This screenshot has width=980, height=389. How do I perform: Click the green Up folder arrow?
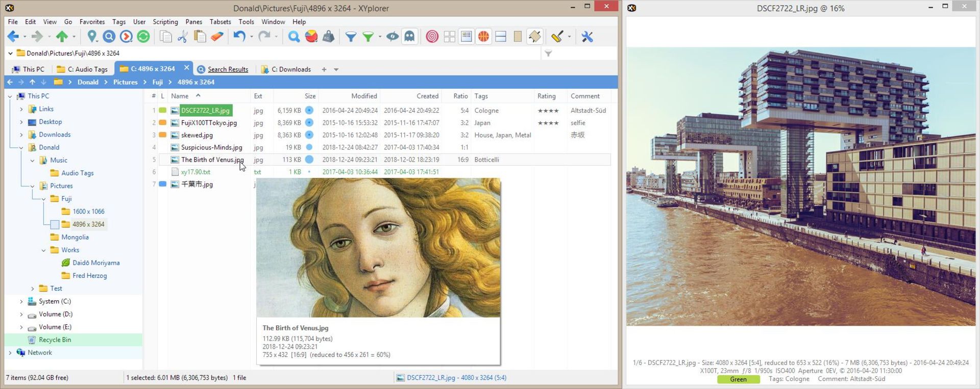click(62, 37)
